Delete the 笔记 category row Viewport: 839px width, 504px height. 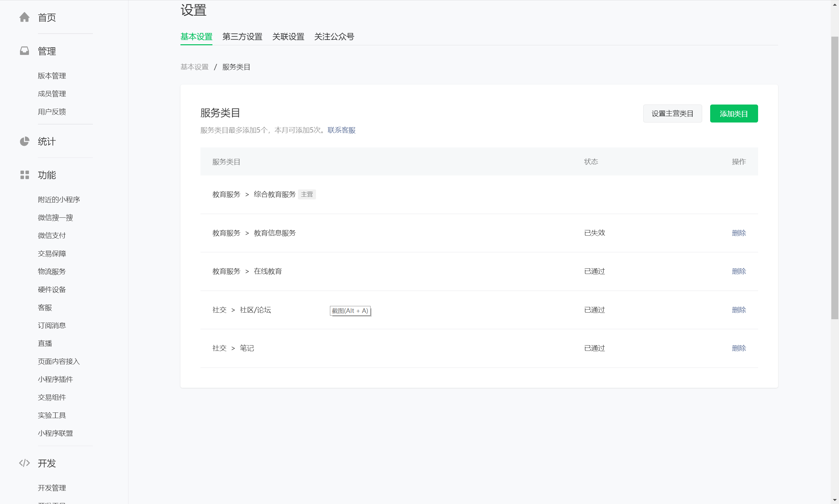[x=739, y=348]
